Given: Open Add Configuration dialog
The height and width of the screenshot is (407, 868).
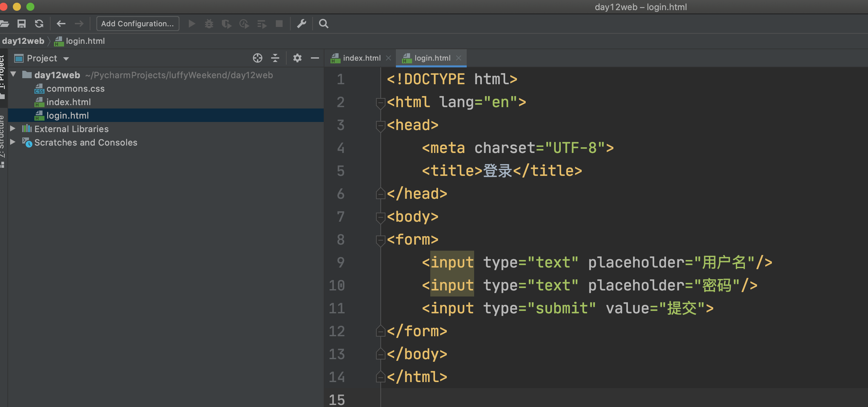Looking at the screenshot, I should [138, 24].
